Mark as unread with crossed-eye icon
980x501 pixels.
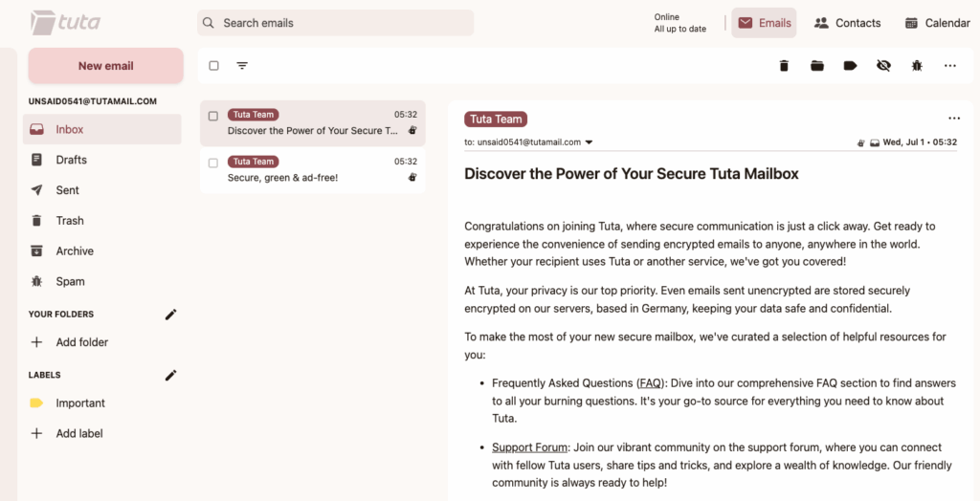883,66
